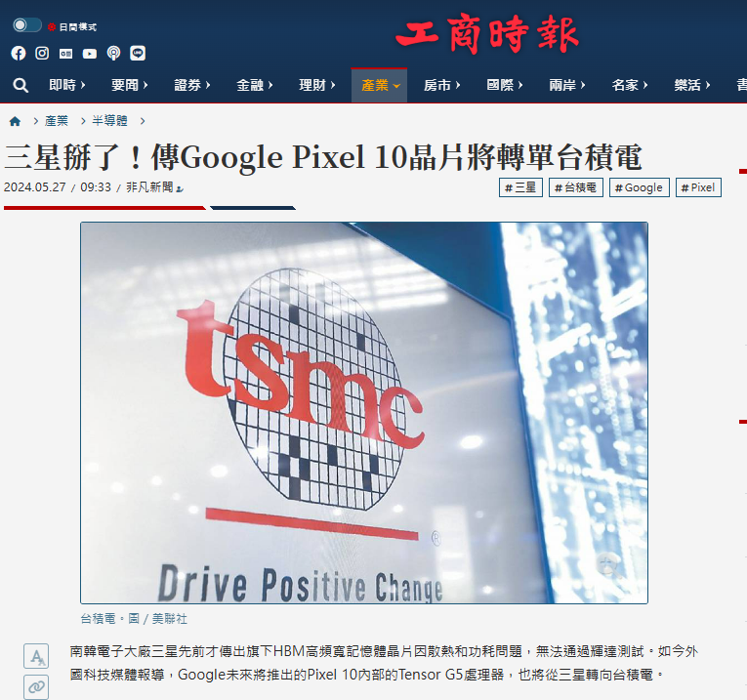Select the #Google tag

click(640, 187)
